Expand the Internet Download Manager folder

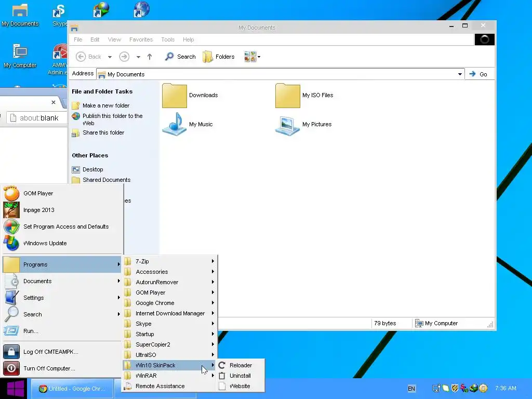click(169, 313)
